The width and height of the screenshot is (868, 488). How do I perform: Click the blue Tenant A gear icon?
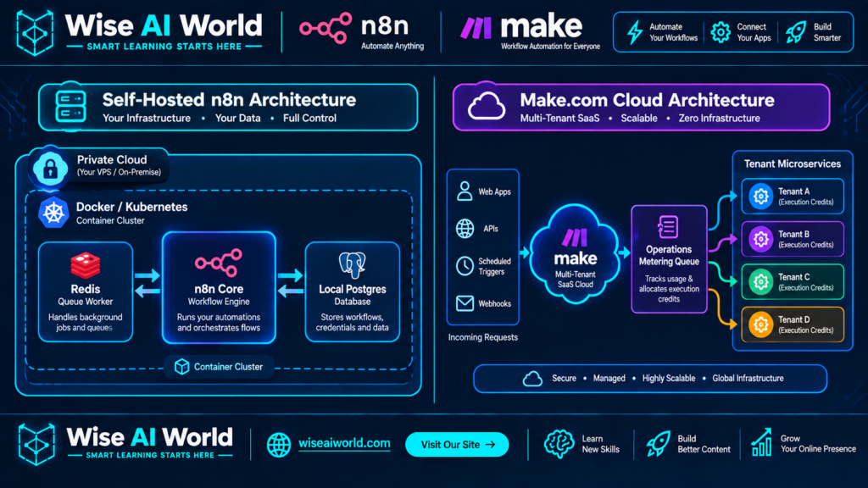tap(760, 196)
